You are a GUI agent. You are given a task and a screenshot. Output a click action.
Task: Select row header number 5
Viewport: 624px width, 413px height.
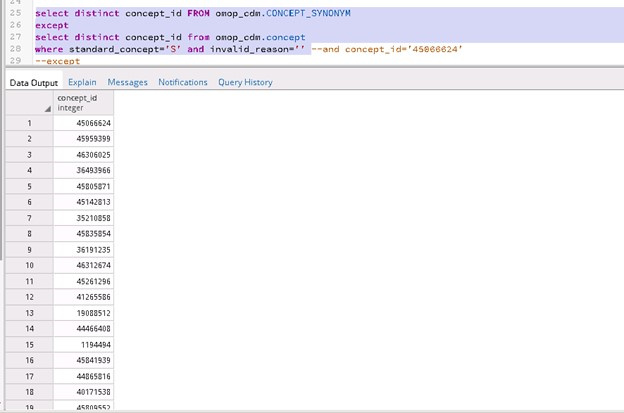coord(29,186)
